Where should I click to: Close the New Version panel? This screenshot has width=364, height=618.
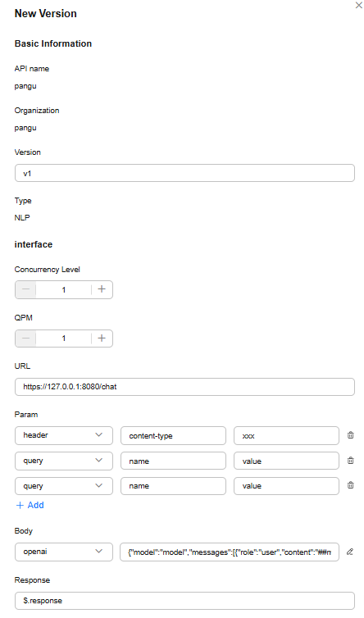point(359,6)
